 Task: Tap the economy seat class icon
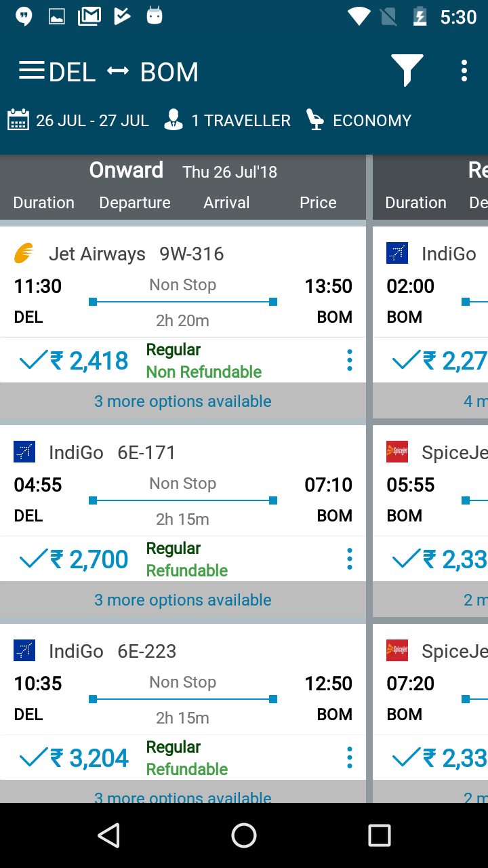click(314, 120)
